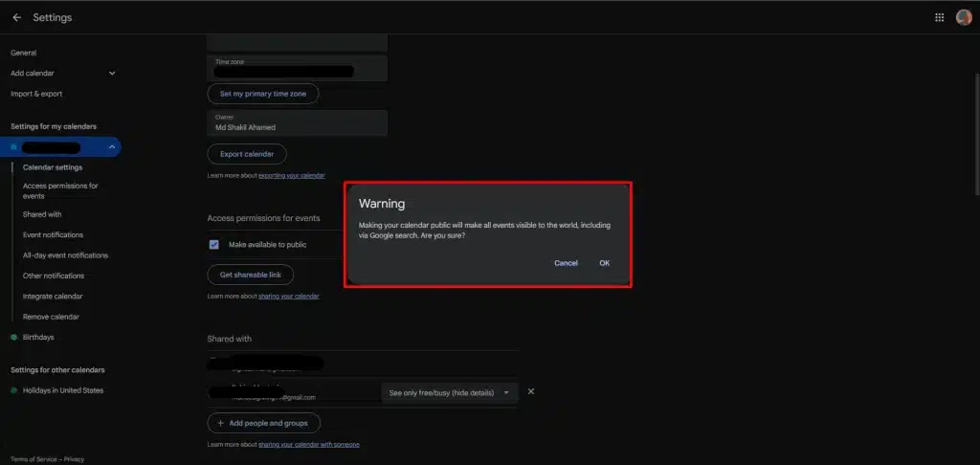Screen dimensions: 980x465
Task: Open the exporting your calendar link
Action: click(291, 176)
